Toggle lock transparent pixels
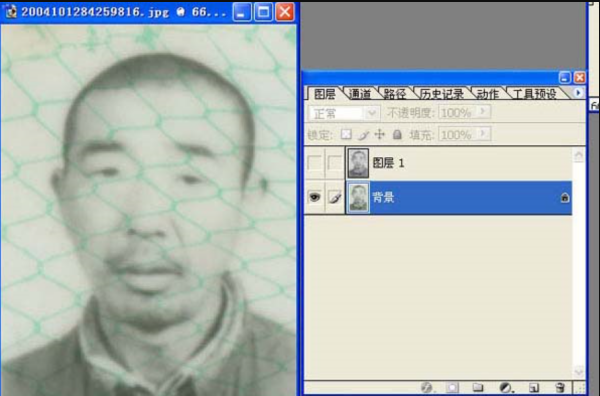600x396 pixels. (x=346, y=134)
